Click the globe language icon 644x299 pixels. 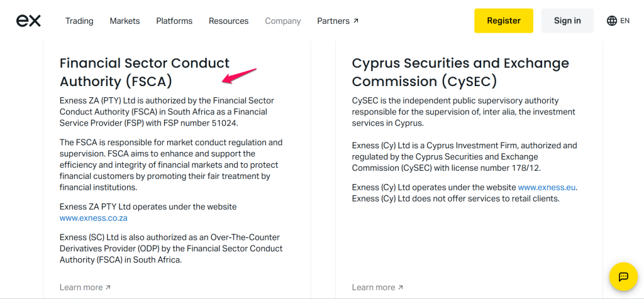tap(612, 21)
